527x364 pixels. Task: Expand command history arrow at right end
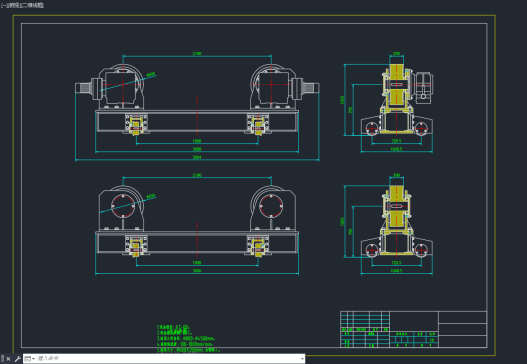(302, 359)
